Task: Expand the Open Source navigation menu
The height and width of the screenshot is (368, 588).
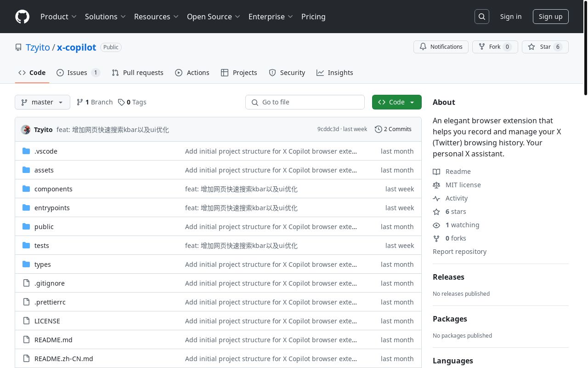Action: pyautogui.click(x=213, y=17)
